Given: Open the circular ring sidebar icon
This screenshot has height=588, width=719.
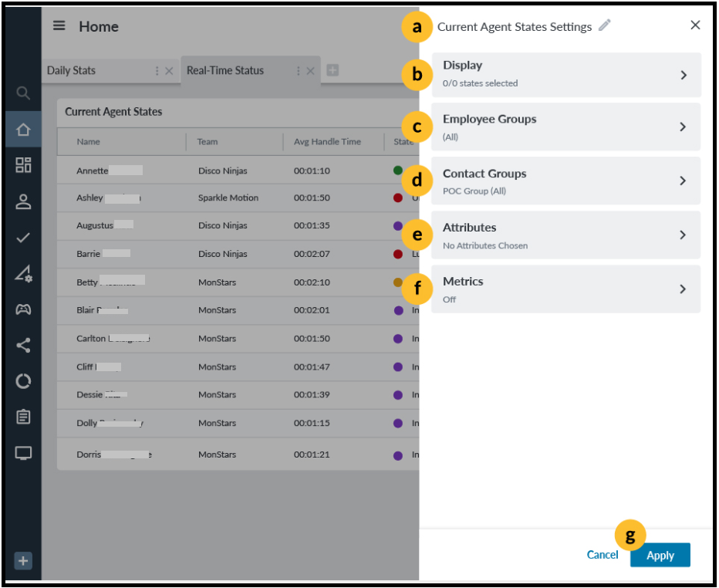Looking at the screenshot, I should [23, 381].
